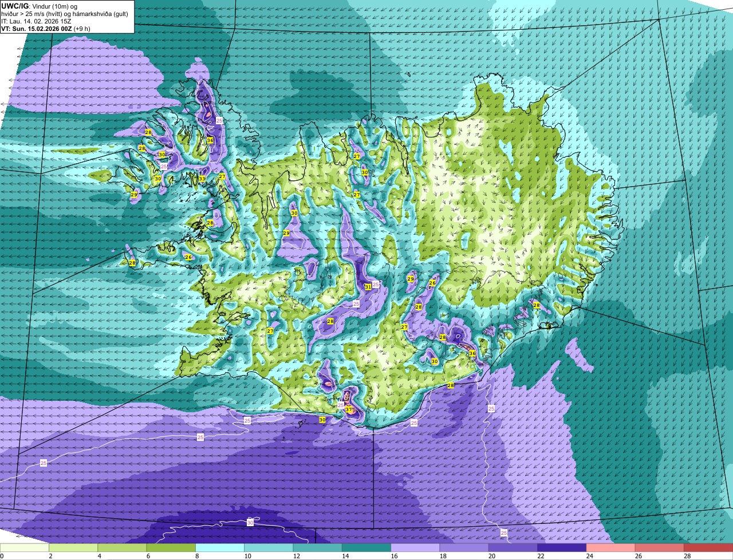The height and width of the screenshot is (560, 733).
Task: Pick the 24–26 m/s light salmon swatch
Action: pyautogui.click(x=611, y=547)
